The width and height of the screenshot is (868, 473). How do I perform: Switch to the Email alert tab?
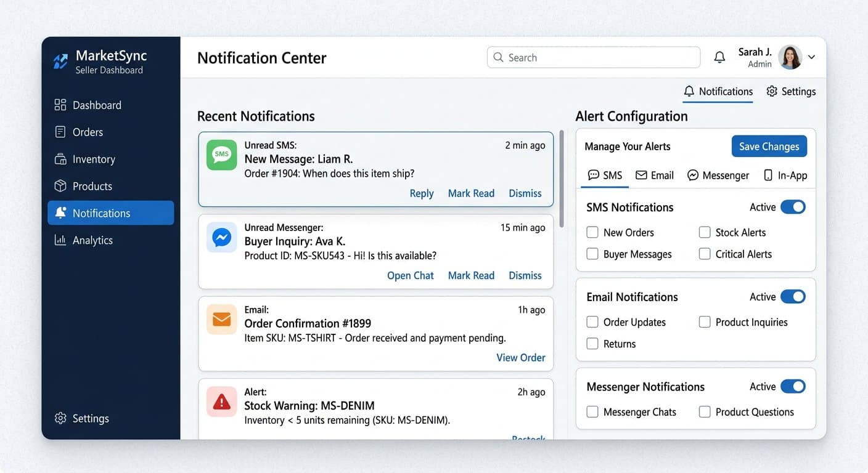click(x=655, y=176)
